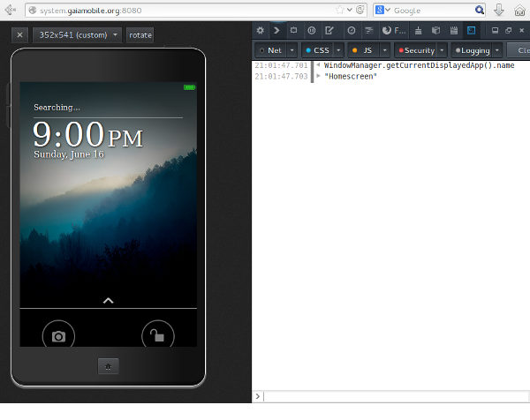Open the devtools Options gear panel
Viewport: 530px width, 420px height.
click(x=260, y=30)
